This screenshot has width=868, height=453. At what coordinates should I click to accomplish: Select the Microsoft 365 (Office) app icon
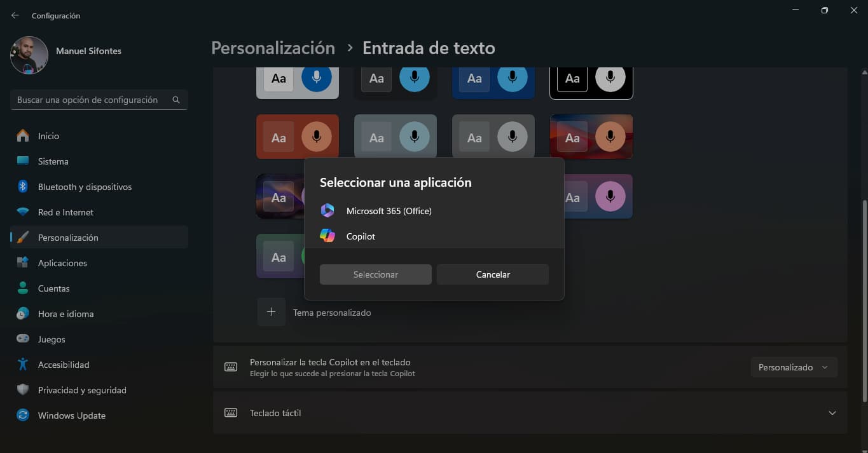click(x=327, y=211)
